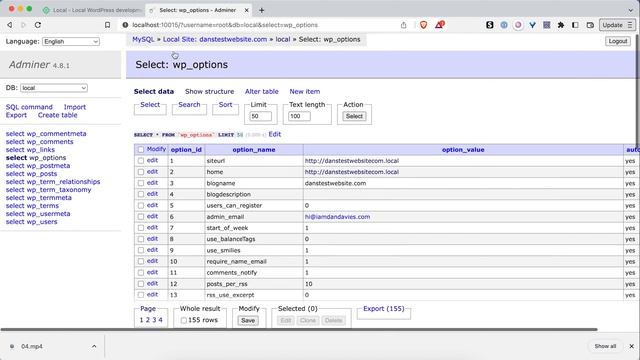Check the row checkbox for home
The height and width of the screenshot is (360, 640).
coord(141,172)
